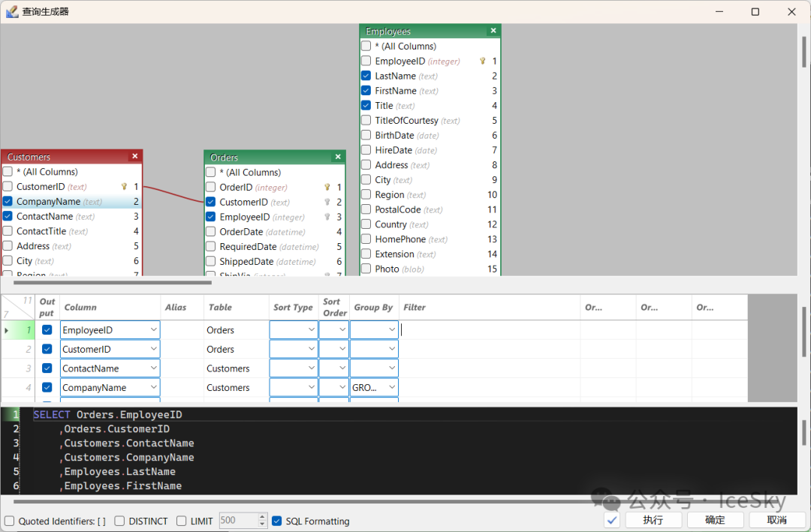Click the 执行 button
This screenshot has width=811, height=532.
point(653,520)
